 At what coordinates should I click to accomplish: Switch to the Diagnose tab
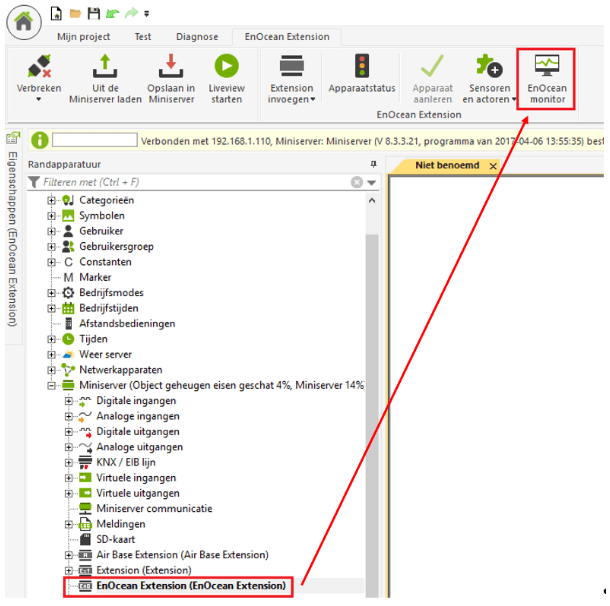pos(197,37)
